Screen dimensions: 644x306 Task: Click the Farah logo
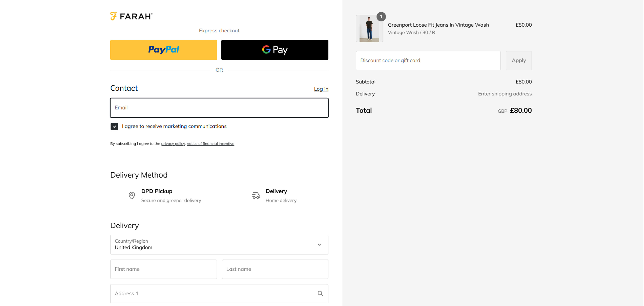(x=131, y=16)
